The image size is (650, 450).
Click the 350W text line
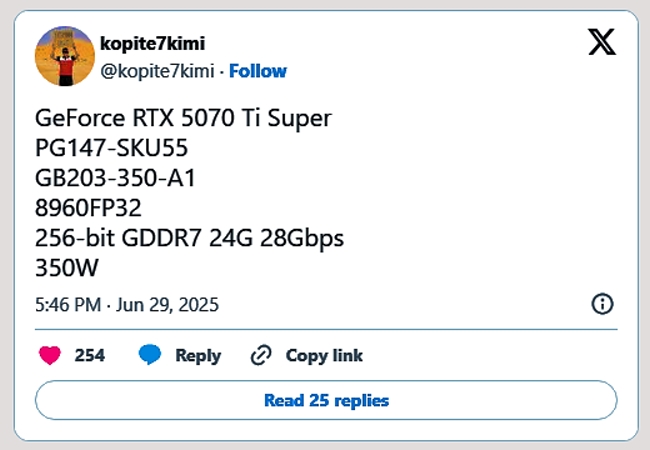[x=67, y=268]
